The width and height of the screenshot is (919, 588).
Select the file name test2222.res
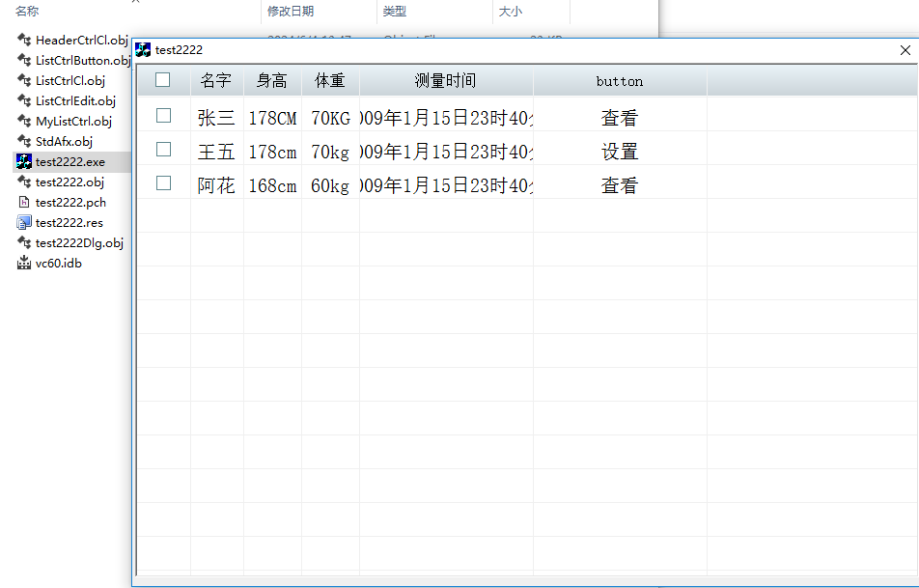coord(70,223)
